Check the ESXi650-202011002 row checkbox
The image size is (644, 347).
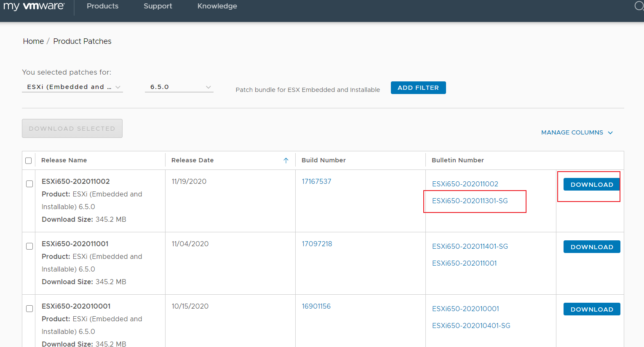(x=29, y=184)
